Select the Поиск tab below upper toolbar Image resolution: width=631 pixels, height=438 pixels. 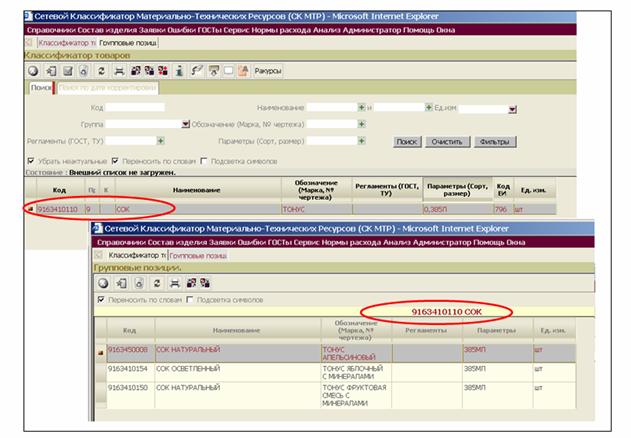coord(41,88)
